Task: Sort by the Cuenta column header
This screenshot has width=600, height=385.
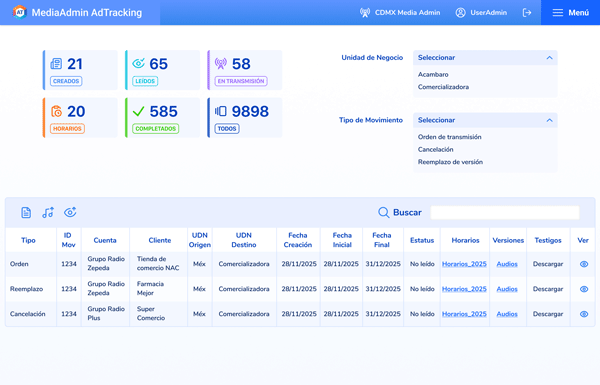Action: click(x=105, y=240)
